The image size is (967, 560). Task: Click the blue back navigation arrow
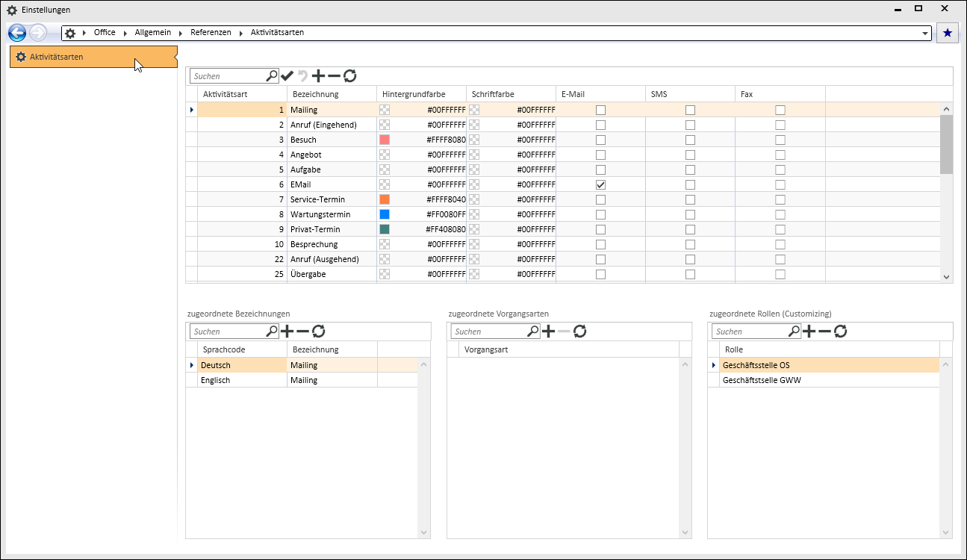(17, 33)
